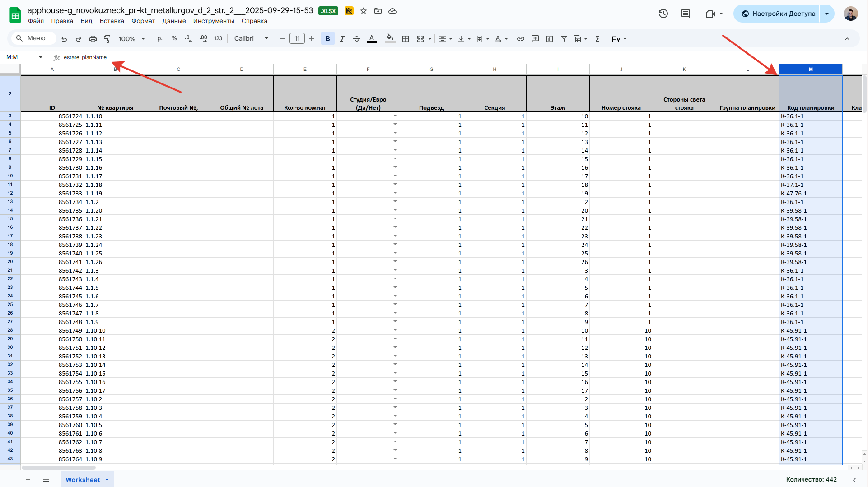Insert a link using toolbar icon

[521, 39]
